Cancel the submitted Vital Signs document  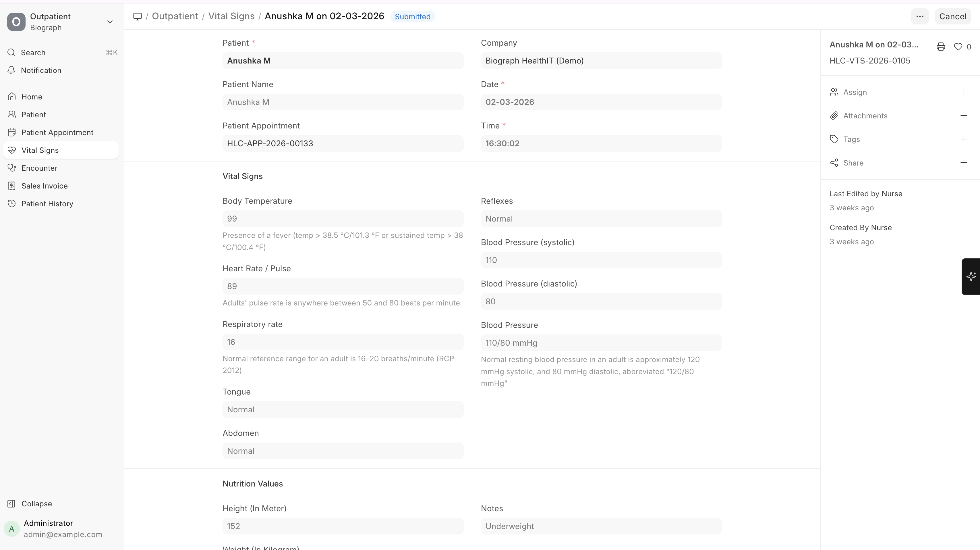tap(952, 16)
